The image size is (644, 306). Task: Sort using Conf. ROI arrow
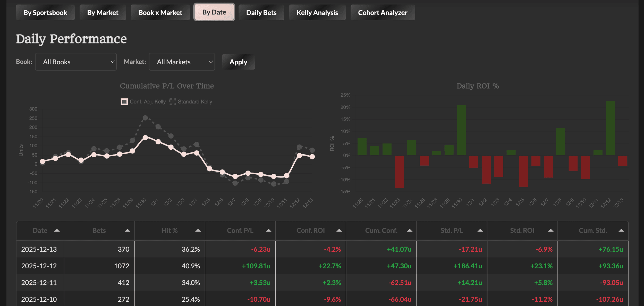coord(339,231)
